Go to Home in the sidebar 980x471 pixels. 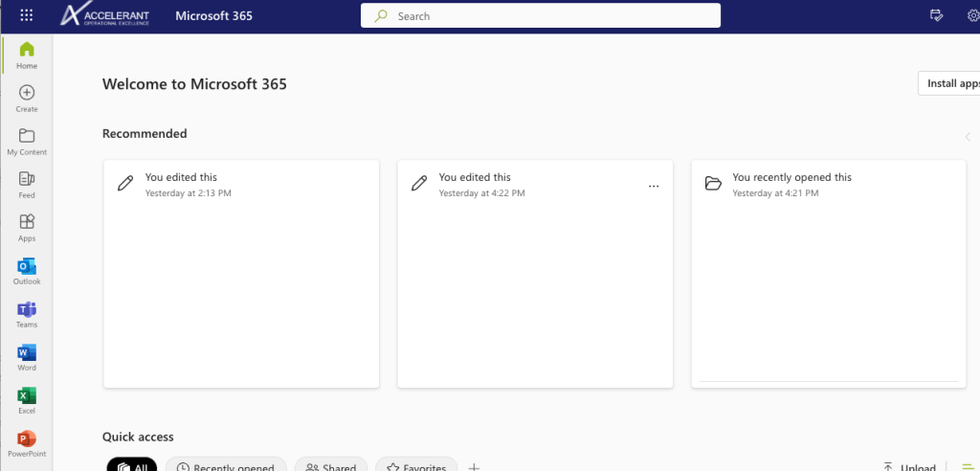point(27,55)
